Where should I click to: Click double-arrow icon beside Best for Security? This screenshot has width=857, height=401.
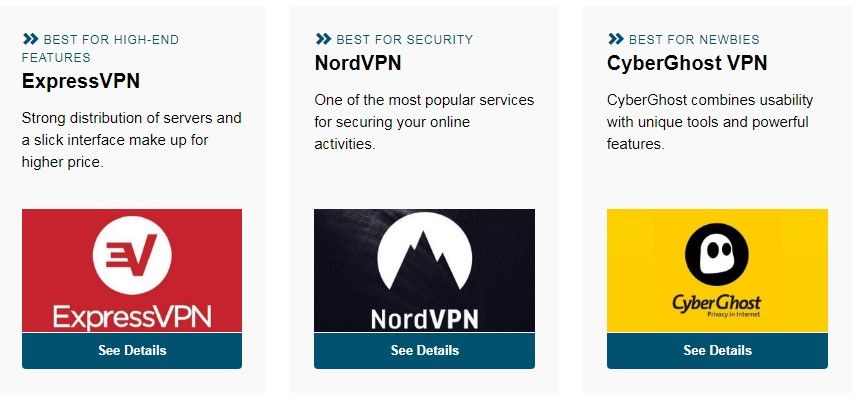(324, 39)
